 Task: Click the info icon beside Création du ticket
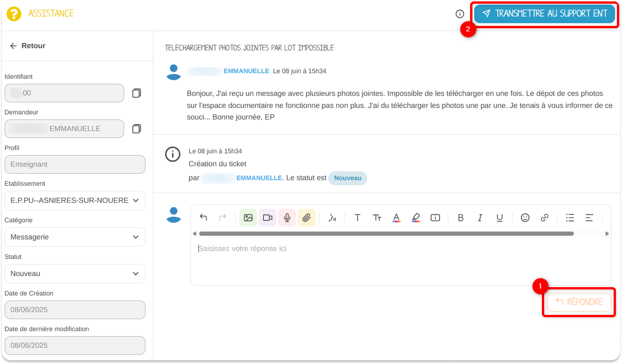coord(173,154)
